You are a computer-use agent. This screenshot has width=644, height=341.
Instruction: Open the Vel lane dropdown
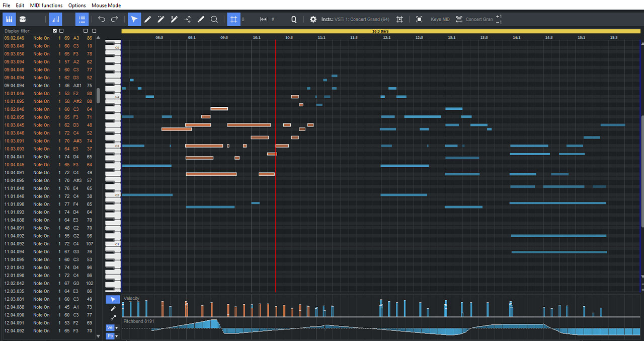click(116, 328)
